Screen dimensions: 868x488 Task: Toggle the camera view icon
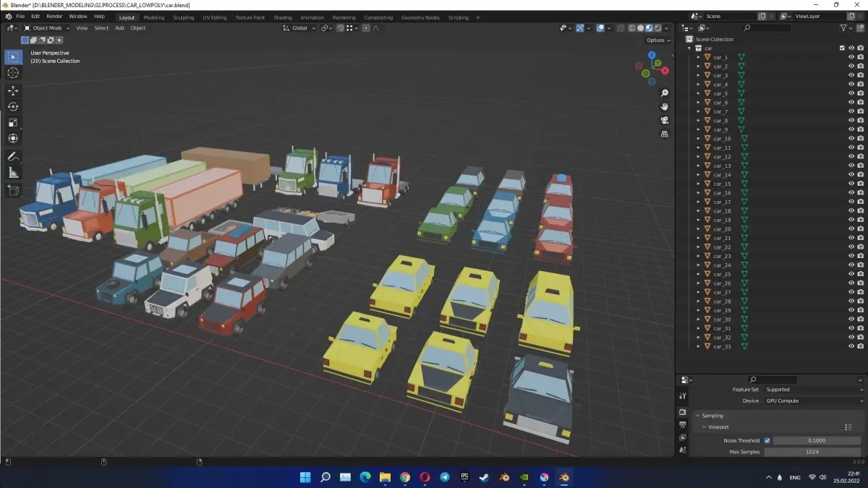665,120
